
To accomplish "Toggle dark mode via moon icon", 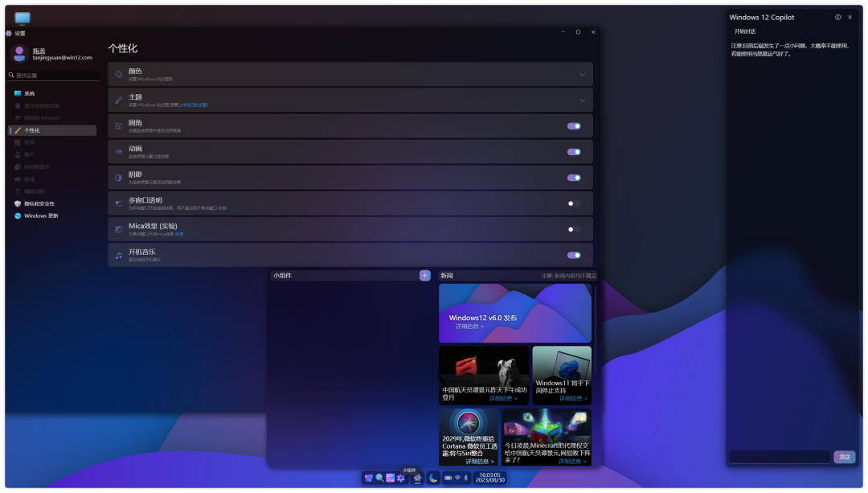I will click(x=433, y=478).
